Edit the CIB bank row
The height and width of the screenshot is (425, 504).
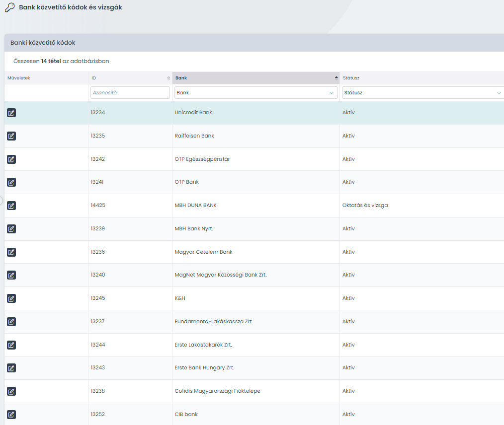click(x=11, y=415)
